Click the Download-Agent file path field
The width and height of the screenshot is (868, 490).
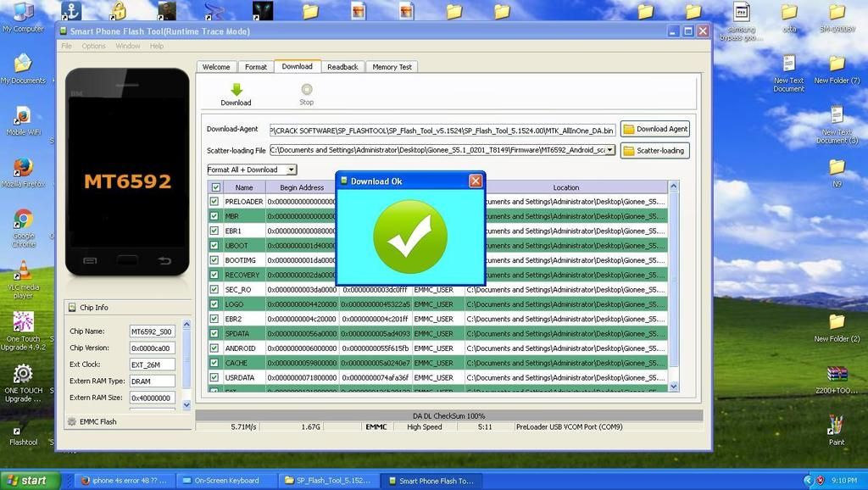click(x=442, y=130)
